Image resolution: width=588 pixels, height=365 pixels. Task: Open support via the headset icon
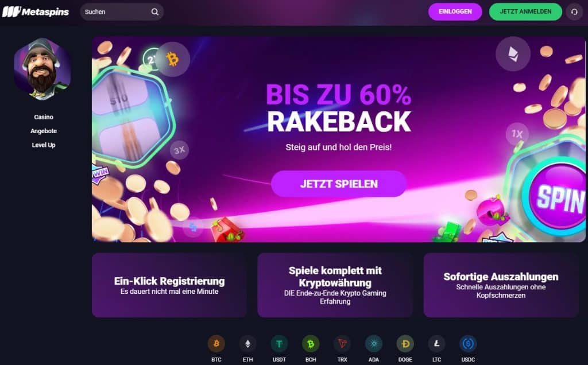[574, 11]
